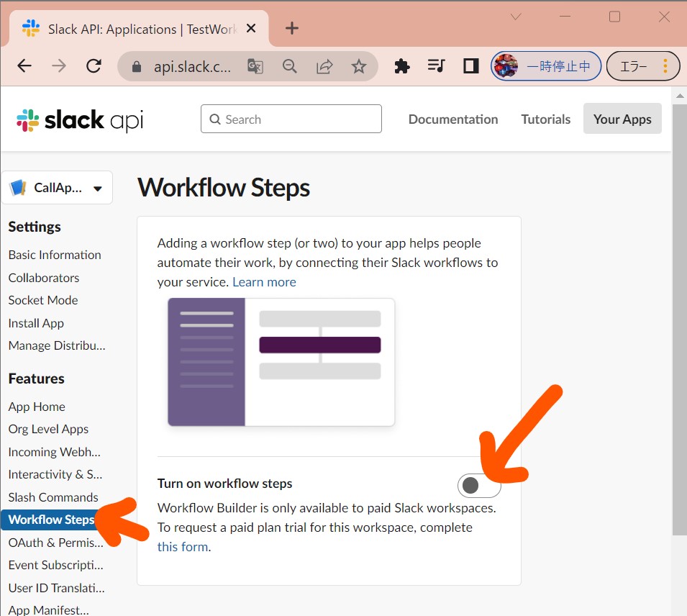Open App Home feature page
This screenshot has width=687, height=616.
point(37,407)
